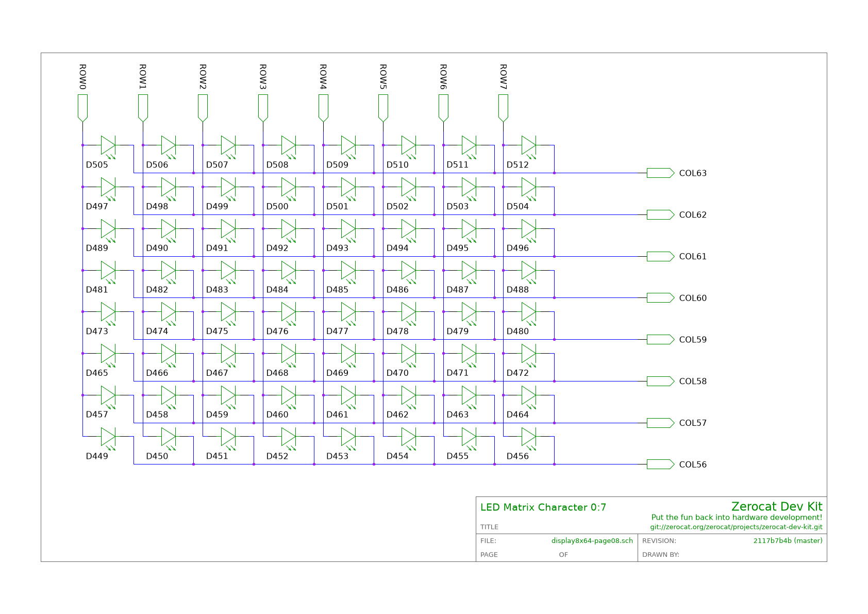868x614 pixels.
Task: Click the 'FILE:' field label
Action: coord(488,541)
